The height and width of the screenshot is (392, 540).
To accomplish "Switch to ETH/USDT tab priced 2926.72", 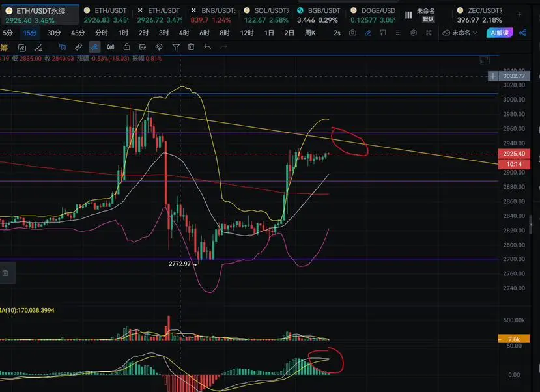I will [x=160, y=15].
